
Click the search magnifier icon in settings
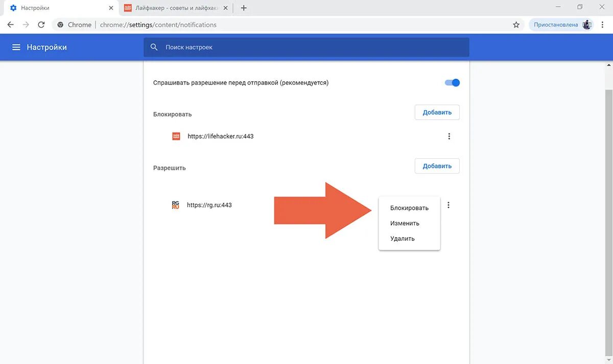[x=154, y=47]
